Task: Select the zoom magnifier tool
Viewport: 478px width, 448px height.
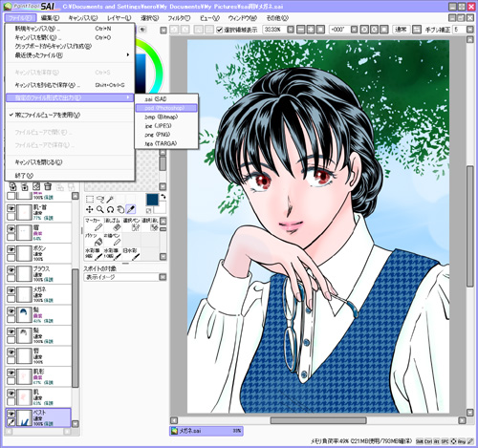Action: coord(100,209)
